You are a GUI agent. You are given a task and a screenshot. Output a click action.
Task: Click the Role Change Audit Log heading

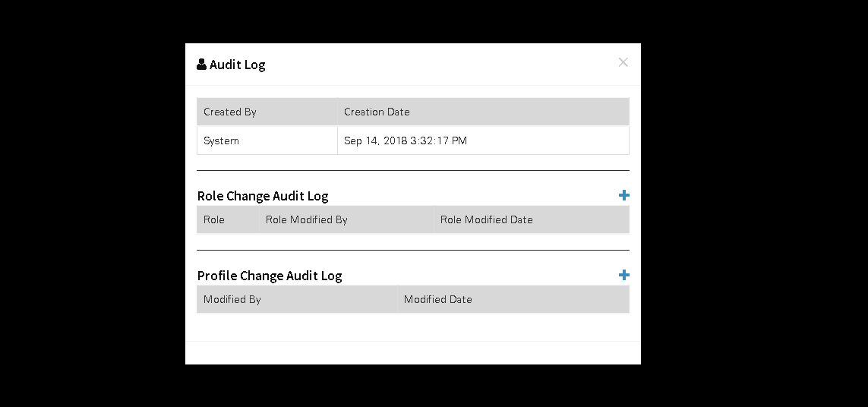pyautogui.click(x=263, y=196)
